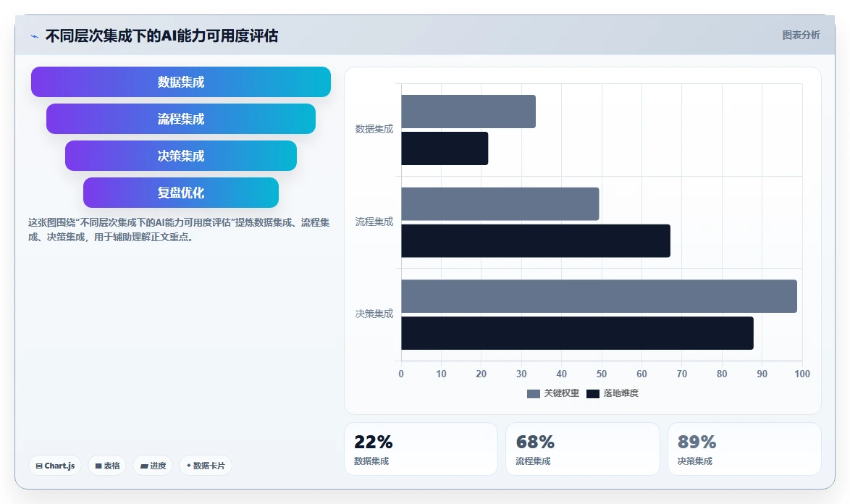Click the x-axis tick label 70
The width and height of the screenshot is (850, 504).
point(681,374)
